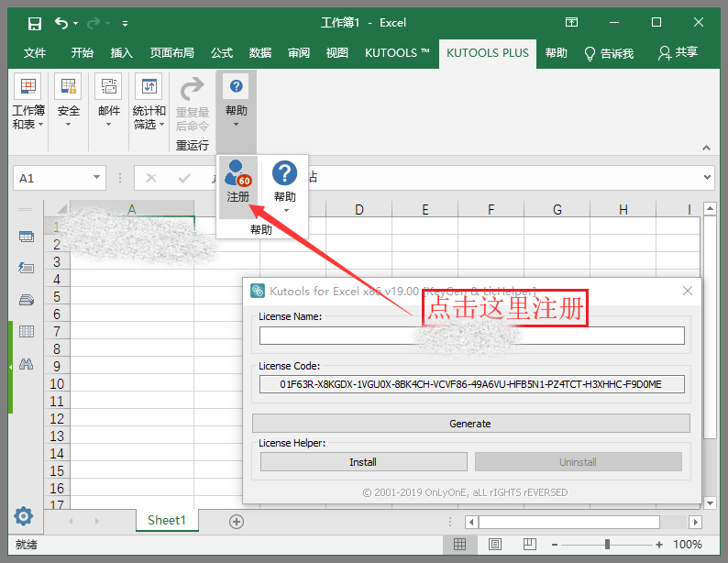Open Kutools Name Manager pane icon
728x563 pixels.
click(x=26, y=300)
